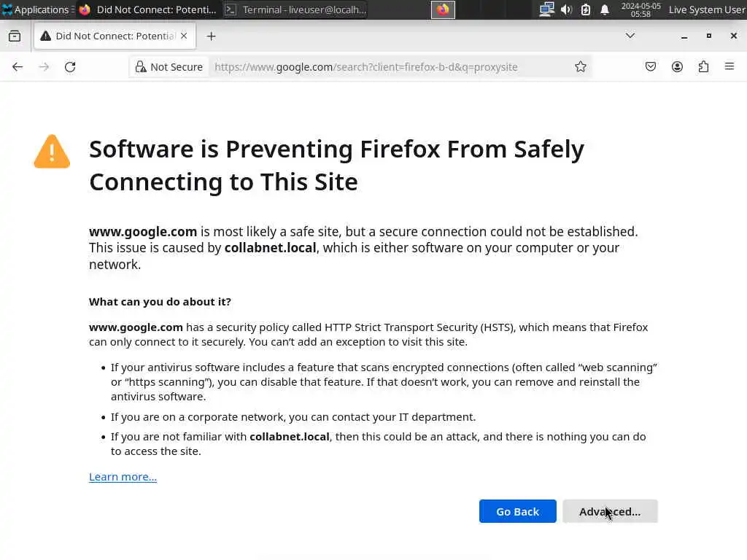Expand the List all tabs chevron

(630, 36)
